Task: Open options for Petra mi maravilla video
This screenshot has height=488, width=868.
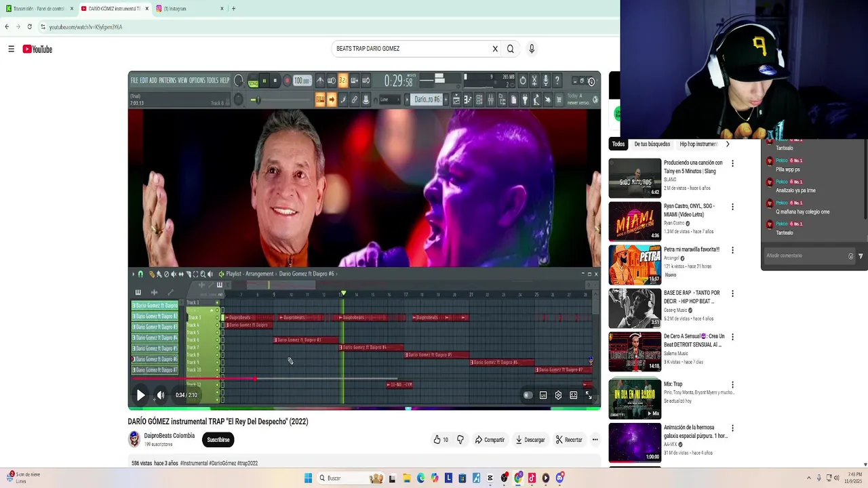Action: [x=732, y=250]
